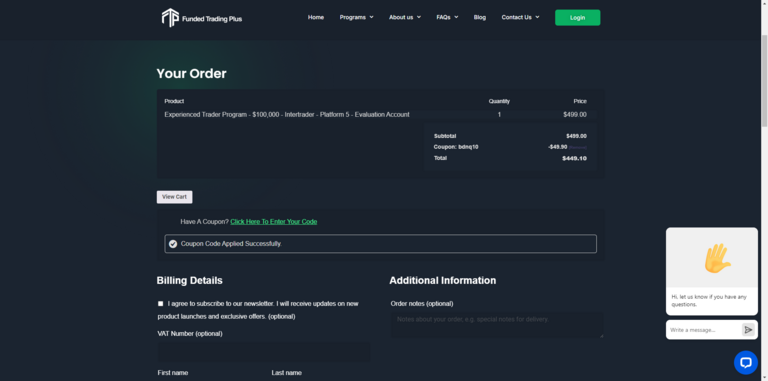Screen dimensions: 768x381
Task: Click the $449.10 total amount
Action: click(x=574, y=158)
